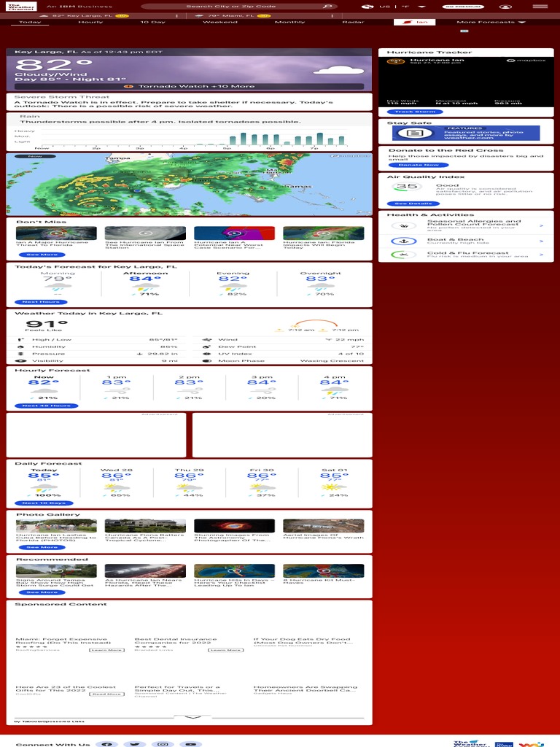
Task: Click the Air Quality Index 35 gauge
Action: [x=407, y=187]
